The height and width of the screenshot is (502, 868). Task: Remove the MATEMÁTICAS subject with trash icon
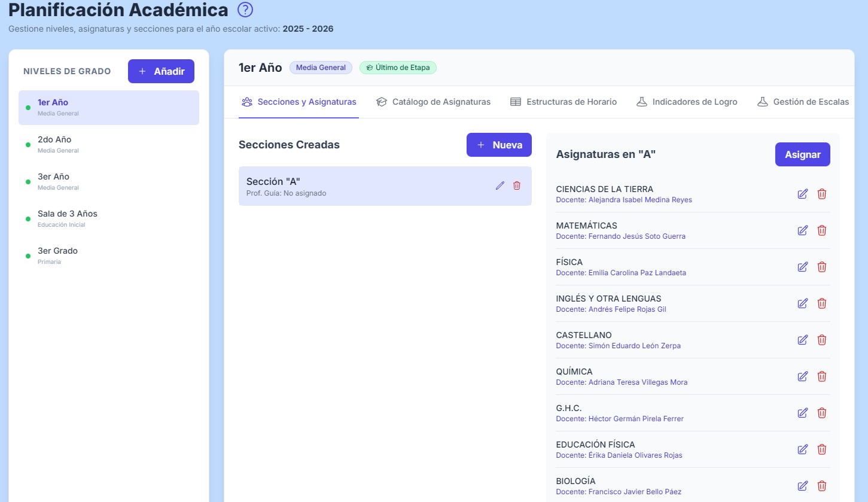point(822,230)
